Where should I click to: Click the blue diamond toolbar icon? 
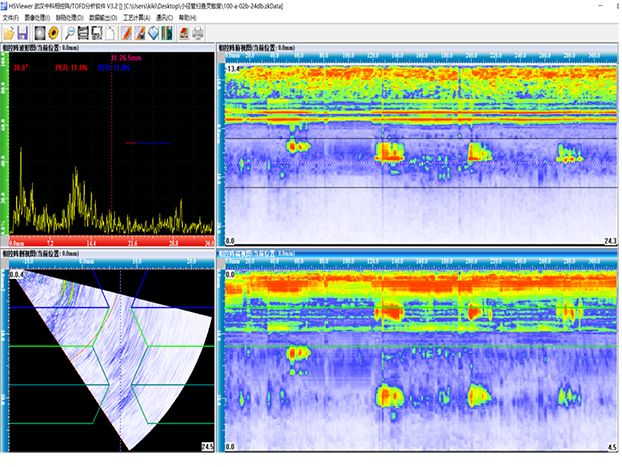click(153, 34)
